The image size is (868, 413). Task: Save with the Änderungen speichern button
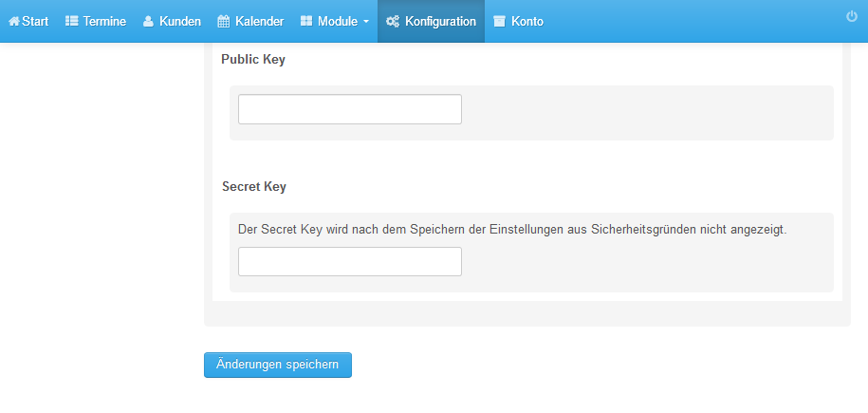(277, 365)
